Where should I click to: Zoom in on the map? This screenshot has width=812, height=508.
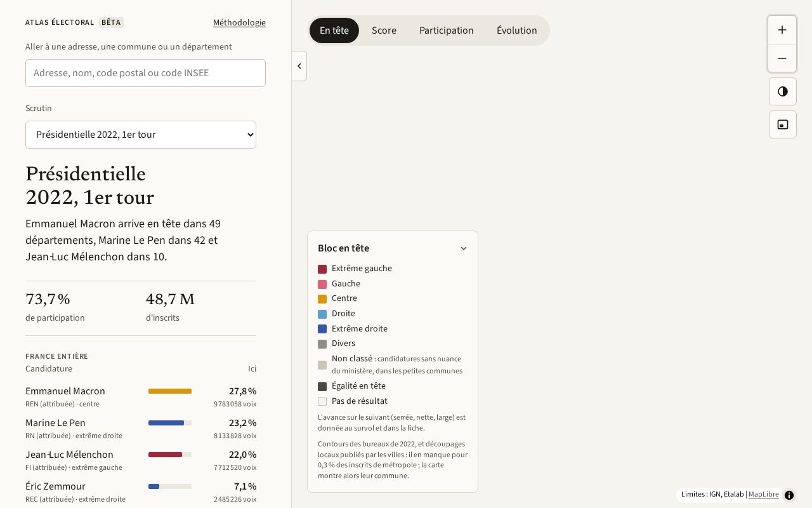click(x=782, y=30)
